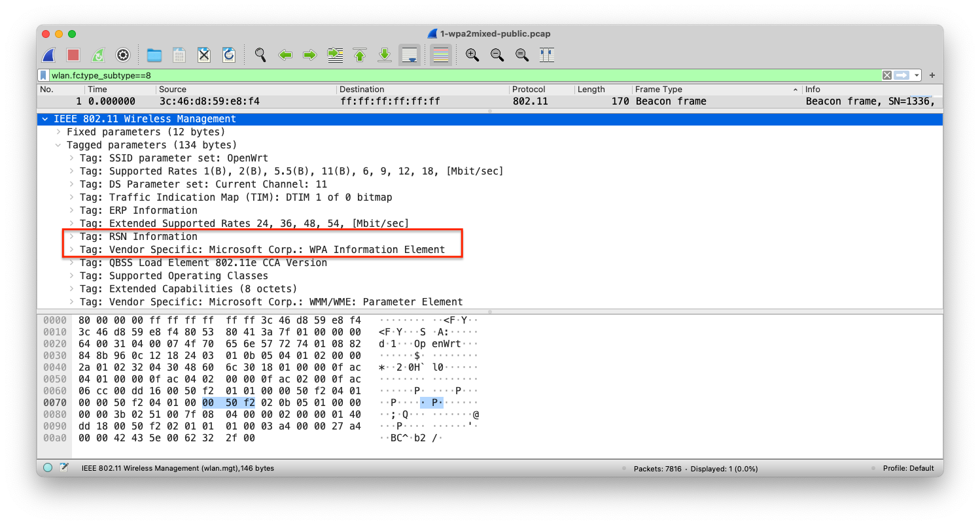Open a capture file via folder icon
This screenshot has height=525, width=980.
point(154,55)
